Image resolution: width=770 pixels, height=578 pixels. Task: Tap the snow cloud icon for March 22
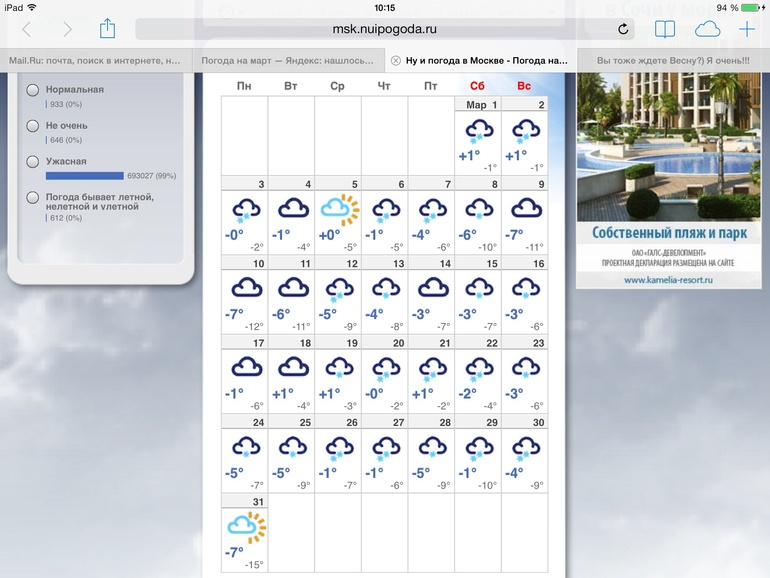pos(479,370)
